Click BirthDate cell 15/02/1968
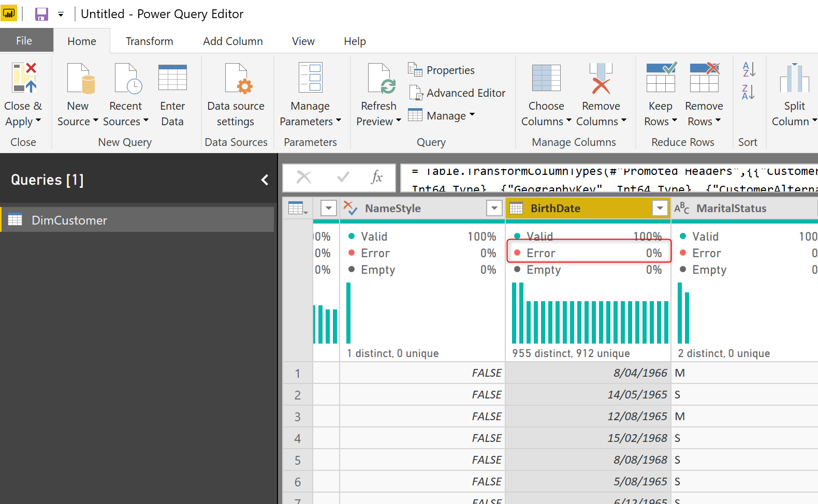818x504 pixels. (x=588, y=438)
